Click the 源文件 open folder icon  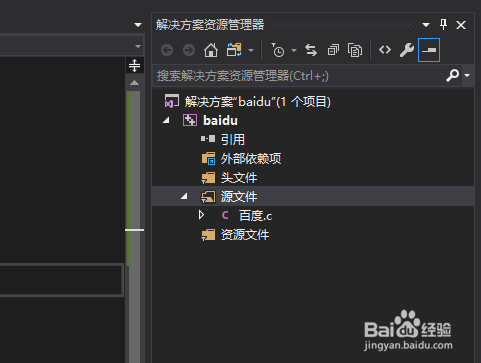(x=208, y=197)
